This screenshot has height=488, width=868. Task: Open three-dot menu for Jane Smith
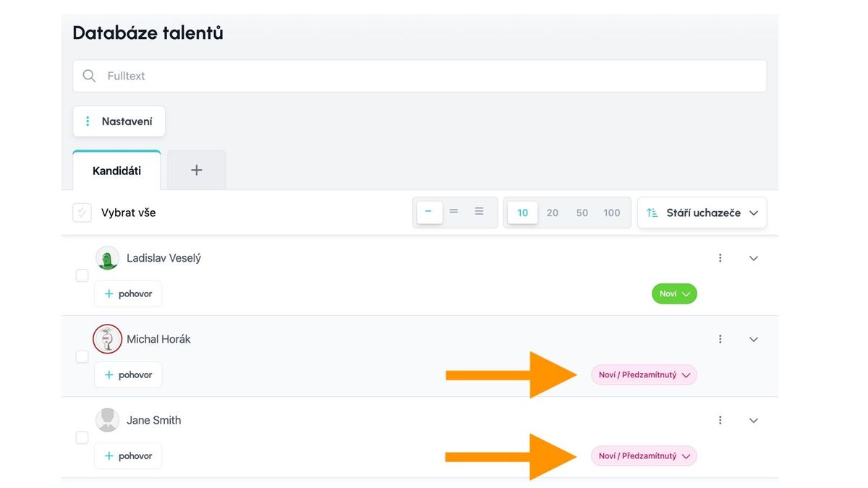click(x=720, y=420)
